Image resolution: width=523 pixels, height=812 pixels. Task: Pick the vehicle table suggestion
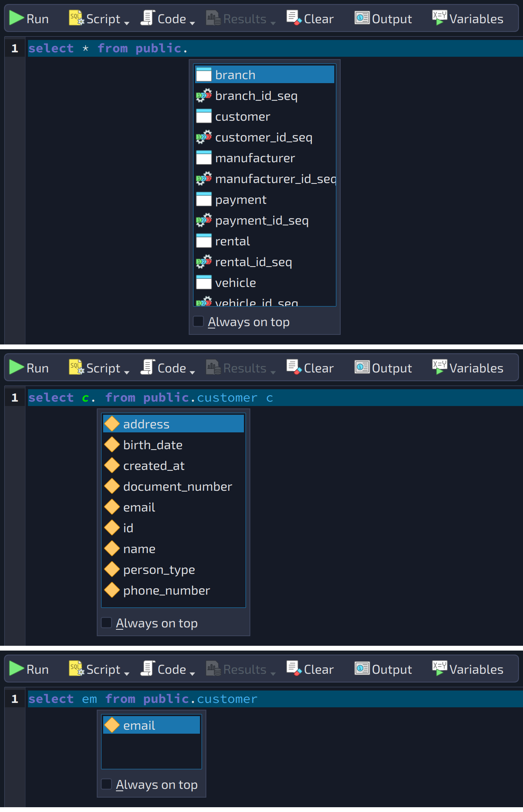click(x=265, y=283)
